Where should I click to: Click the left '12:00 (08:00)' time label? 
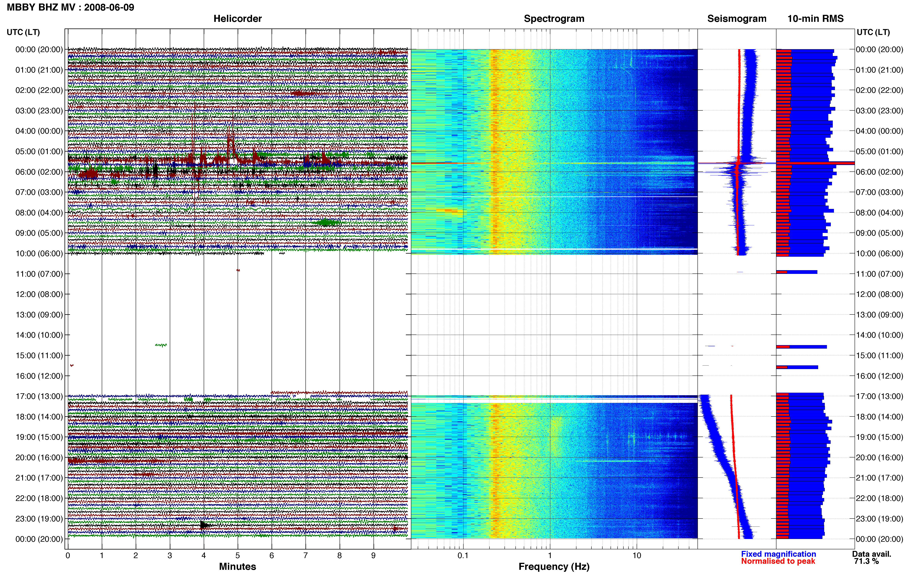tap(39, 294)
